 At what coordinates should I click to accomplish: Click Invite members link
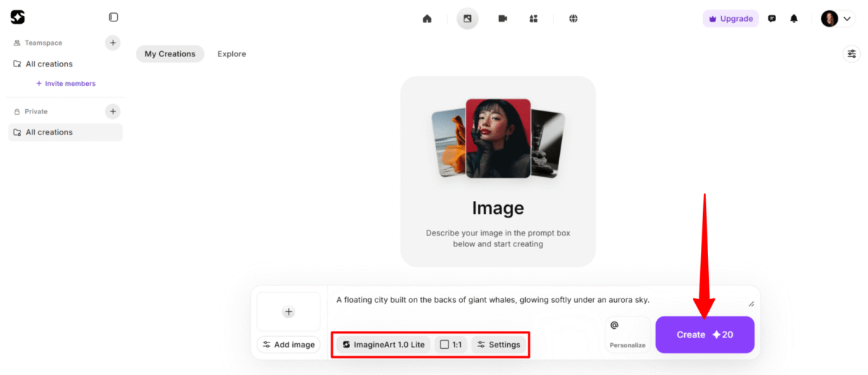coord(66,84)
